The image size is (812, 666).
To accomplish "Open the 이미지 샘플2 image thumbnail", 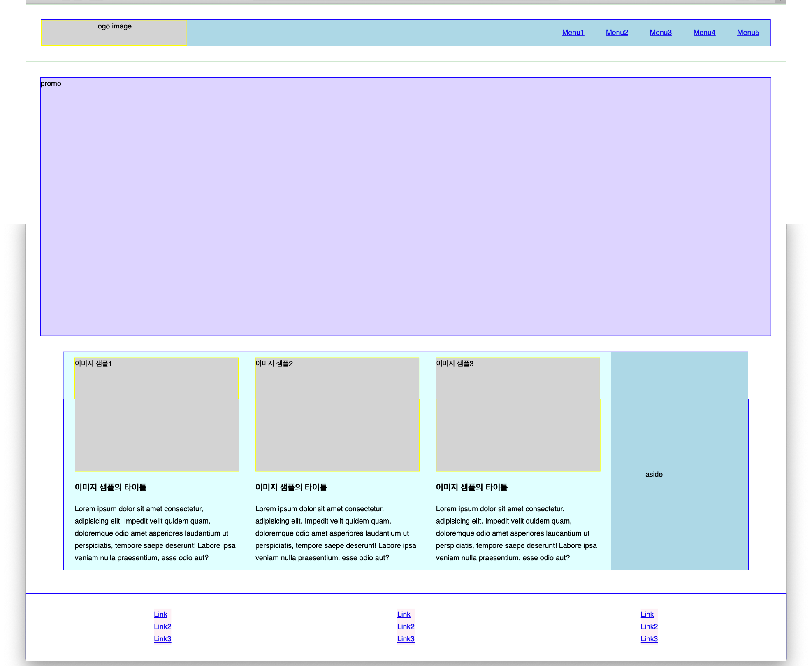I will point(337,415).
